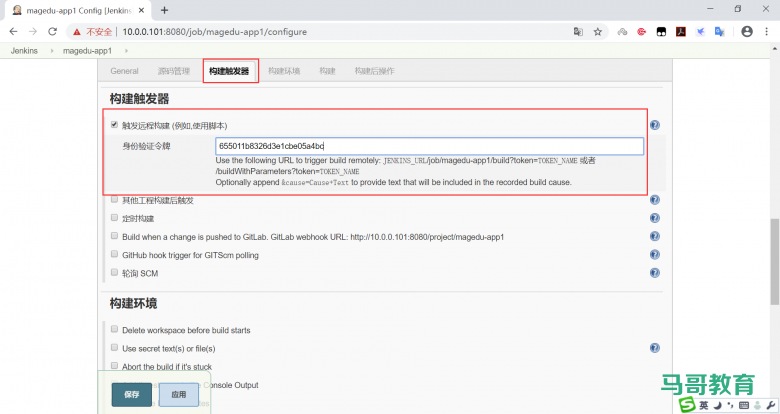The width and height of the screenshot is (780, 414).
Task: Switch to the 构建环境 tab
Action: [284, 71]
